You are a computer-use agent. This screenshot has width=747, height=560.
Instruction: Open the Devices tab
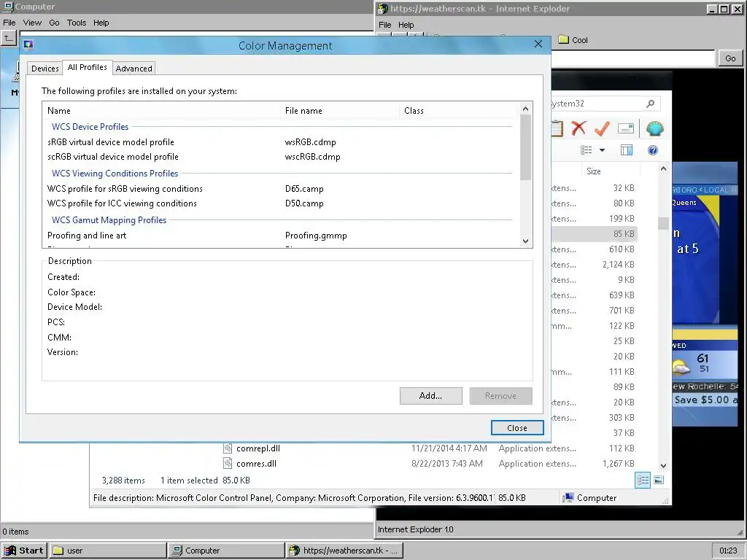point(44,68)
